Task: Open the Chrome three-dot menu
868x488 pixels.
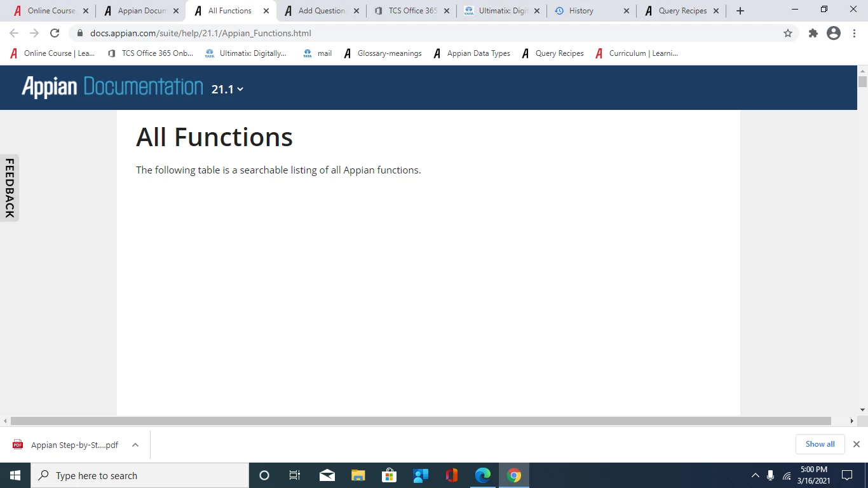Action: coord(854,33)
